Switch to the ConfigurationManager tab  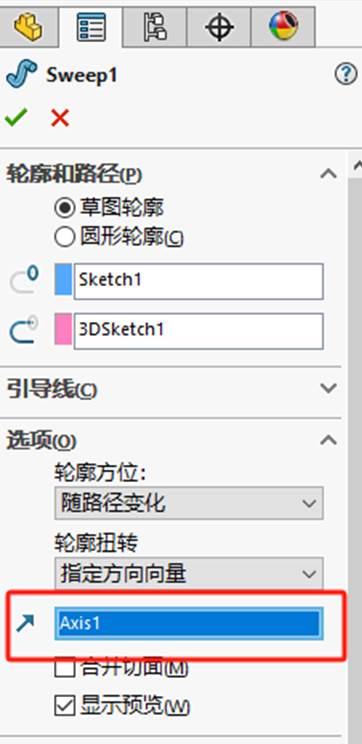pos(155,26)
